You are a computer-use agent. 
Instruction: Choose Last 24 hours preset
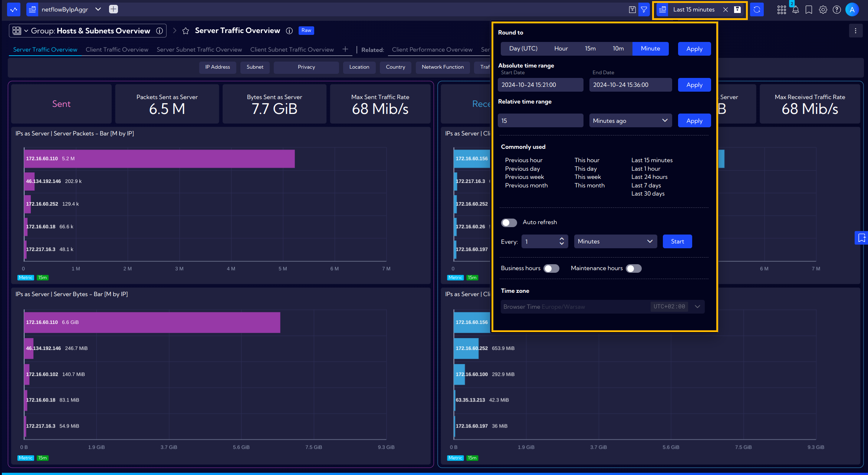click(650, 177)
